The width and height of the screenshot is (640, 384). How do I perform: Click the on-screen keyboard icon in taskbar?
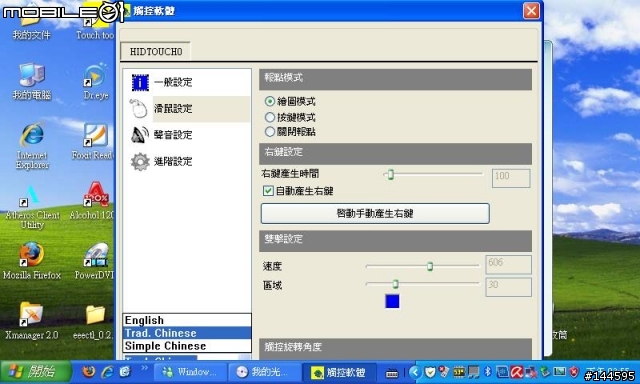tap(392, 373)
